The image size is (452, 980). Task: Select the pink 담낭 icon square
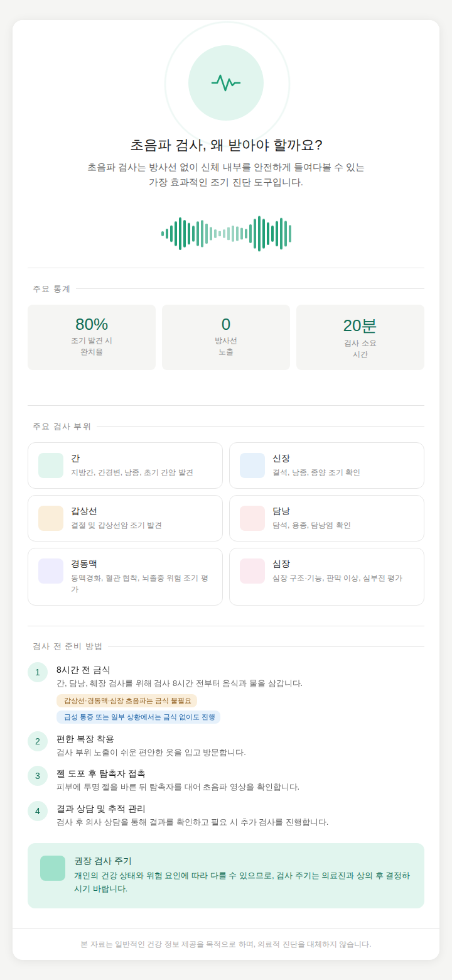tap(252, 518)
